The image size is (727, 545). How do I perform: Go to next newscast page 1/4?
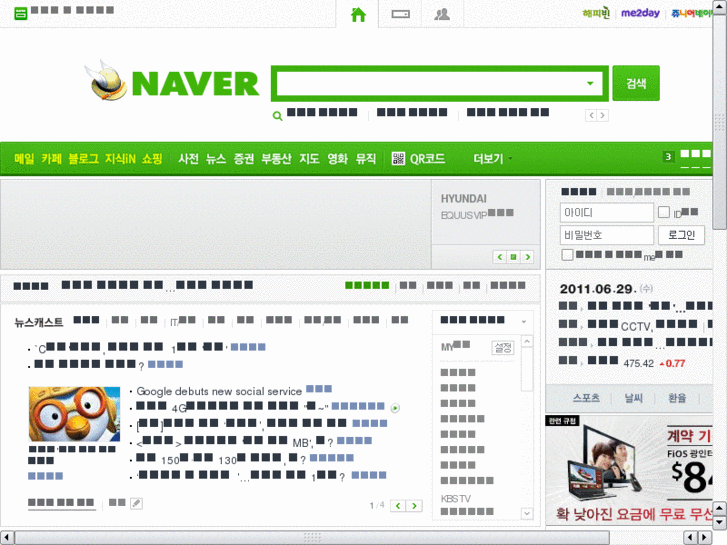click(414, 506)
